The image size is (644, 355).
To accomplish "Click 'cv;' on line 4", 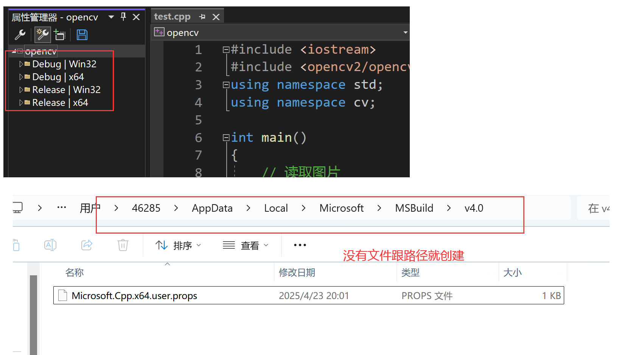I will click(x=364, y=102).
